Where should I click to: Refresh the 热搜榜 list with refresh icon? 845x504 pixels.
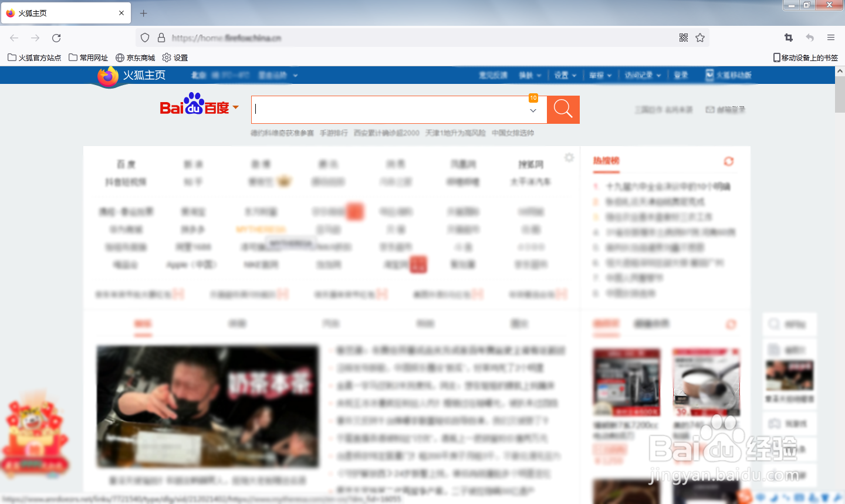point(729,161)
